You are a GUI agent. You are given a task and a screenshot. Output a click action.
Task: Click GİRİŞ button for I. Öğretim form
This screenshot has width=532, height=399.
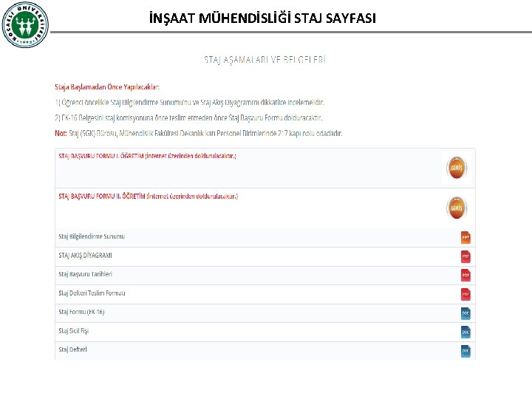pos(457,168)
